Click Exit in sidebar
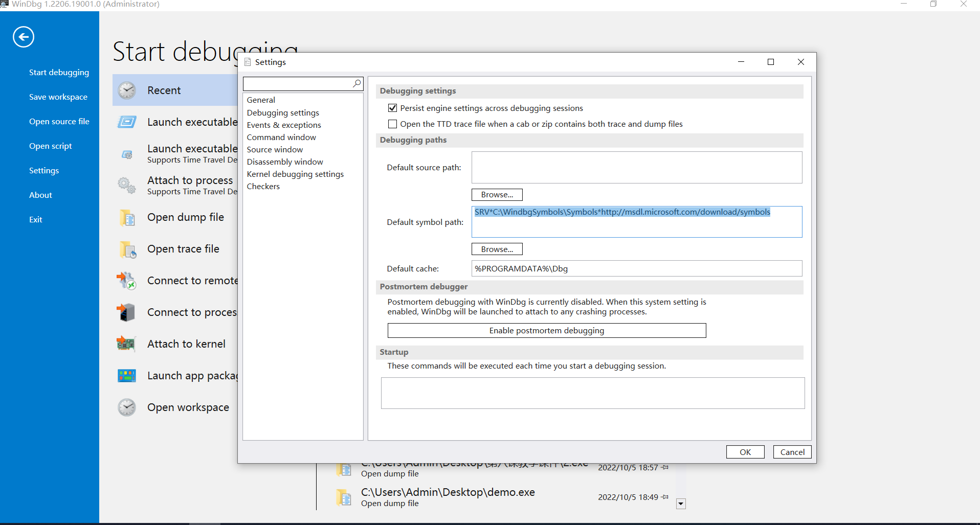This screenshot has height=525, width=980. 36,220
